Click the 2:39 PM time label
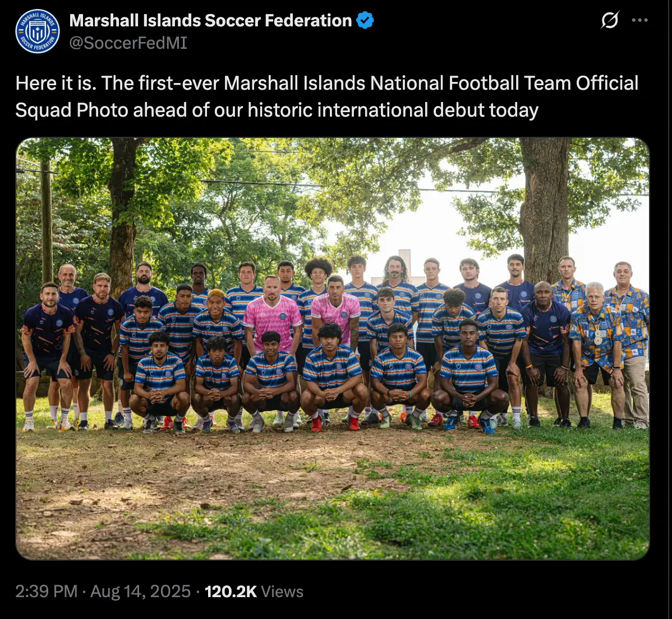This screenshot has height=619, width=672. pos(46,591)
